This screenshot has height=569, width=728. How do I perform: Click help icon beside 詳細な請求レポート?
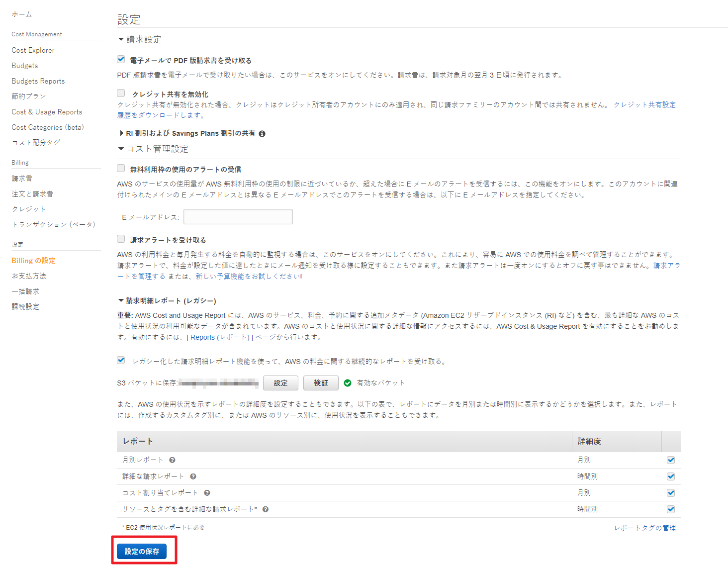point(193,476)
